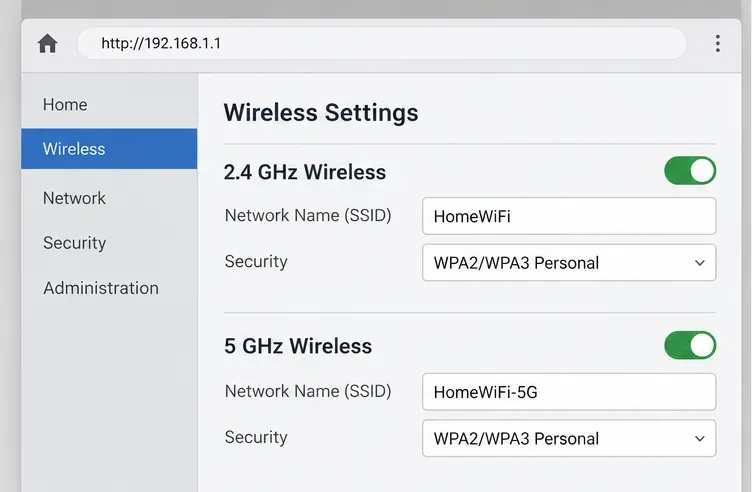752x492 pixels.
Task: Open the three-dot browser menu
Action: 717,44
